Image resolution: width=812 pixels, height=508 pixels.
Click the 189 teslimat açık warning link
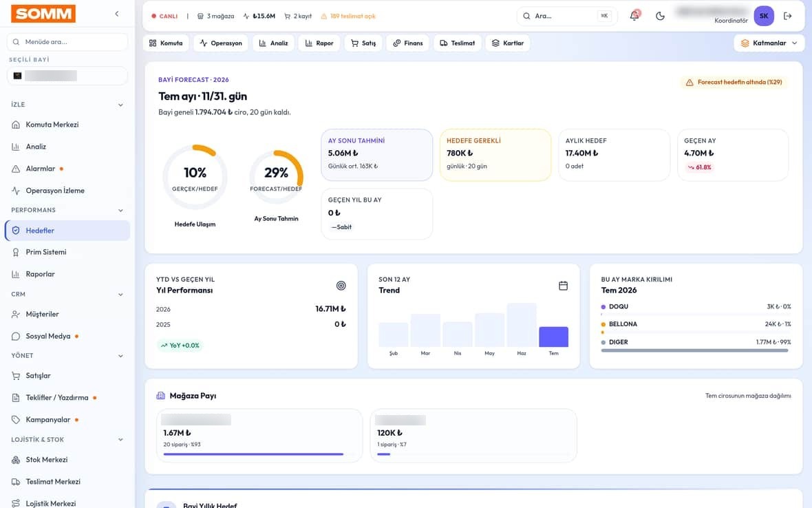[x=348, y=16]
